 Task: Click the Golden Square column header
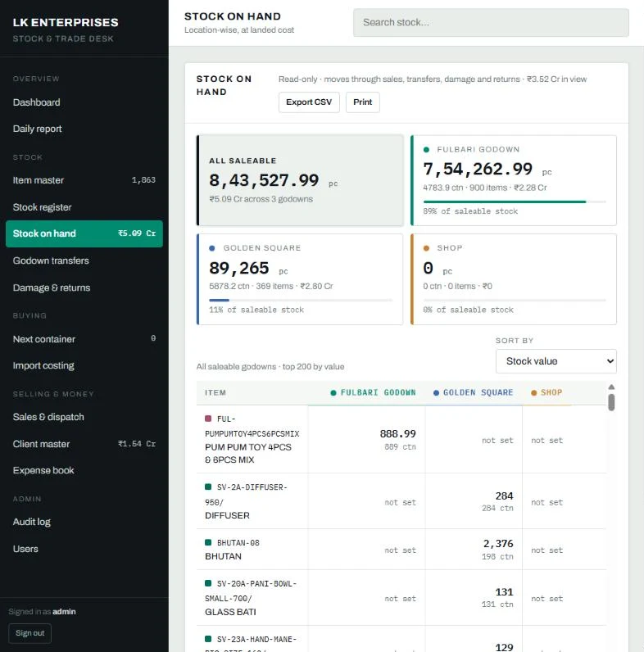[x=474, y=392]
